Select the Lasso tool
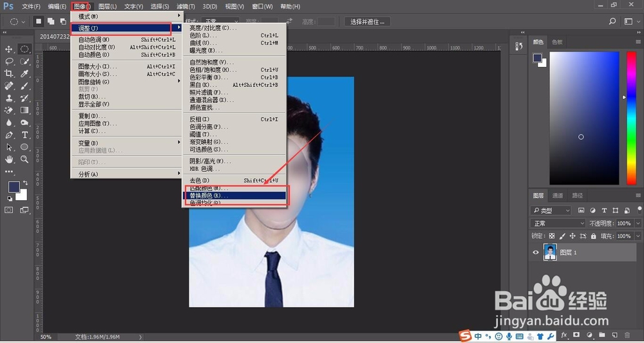This screenshot has height=343, width=644. tap(8, 62)
